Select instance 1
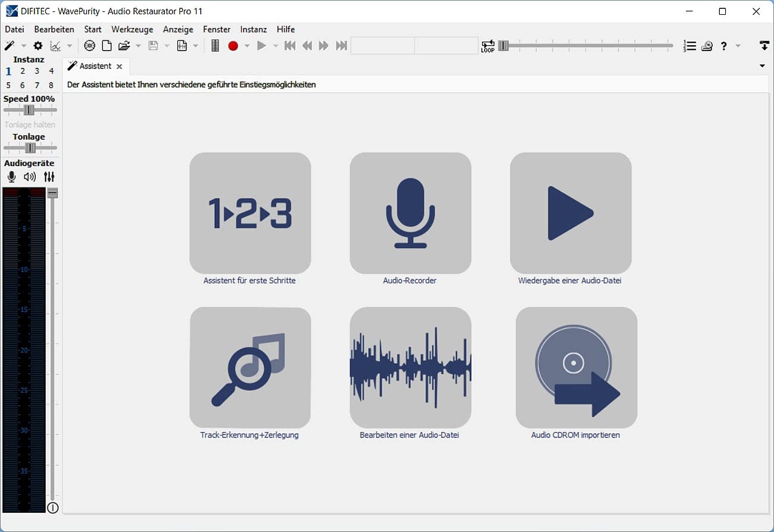This screenshot has height=532, width=774. pyautogui.click(x=8, y=71)
